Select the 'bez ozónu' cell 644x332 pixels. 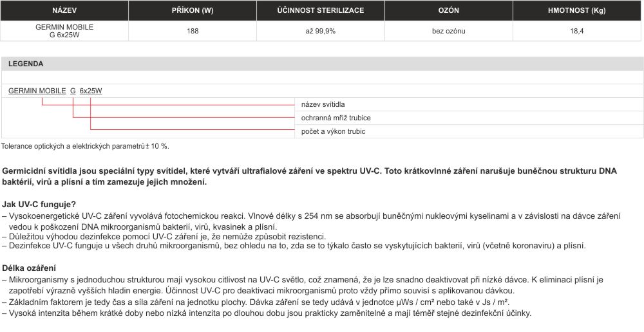click(x=449, y=31)
